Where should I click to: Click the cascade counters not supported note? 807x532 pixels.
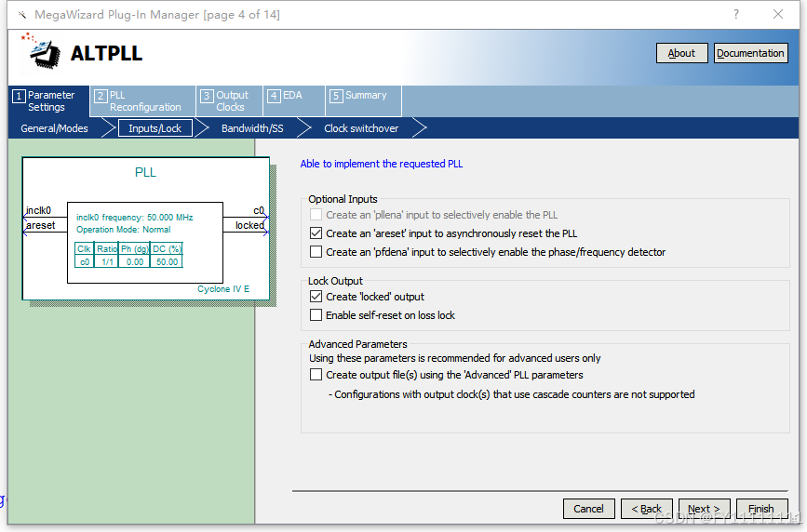tap(512, 394)
